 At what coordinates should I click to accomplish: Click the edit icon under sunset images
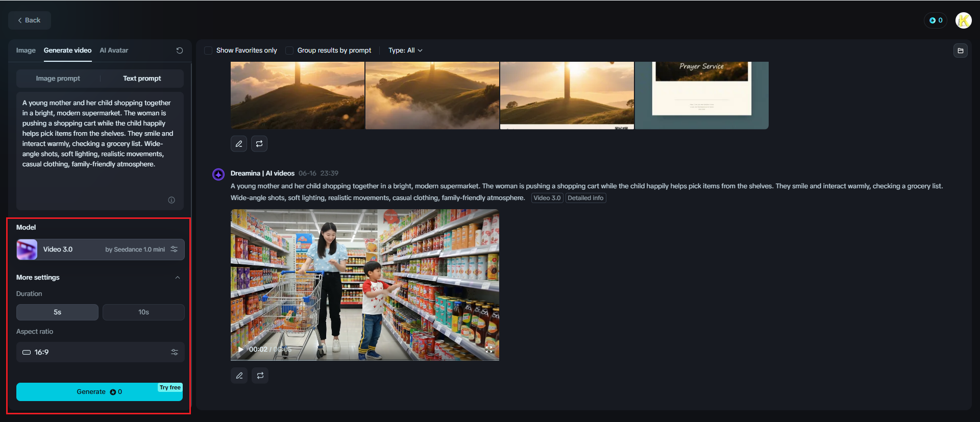239,144
